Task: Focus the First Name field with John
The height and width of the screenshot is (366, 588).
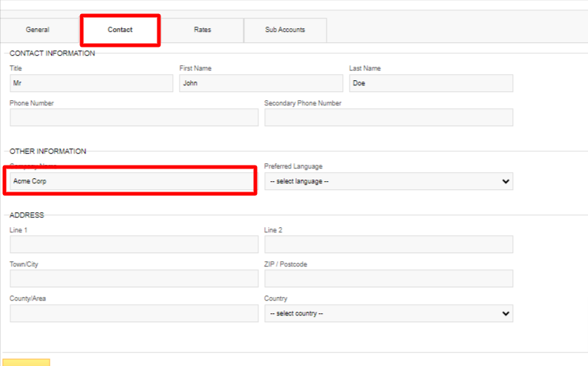Action: [261, 83]
